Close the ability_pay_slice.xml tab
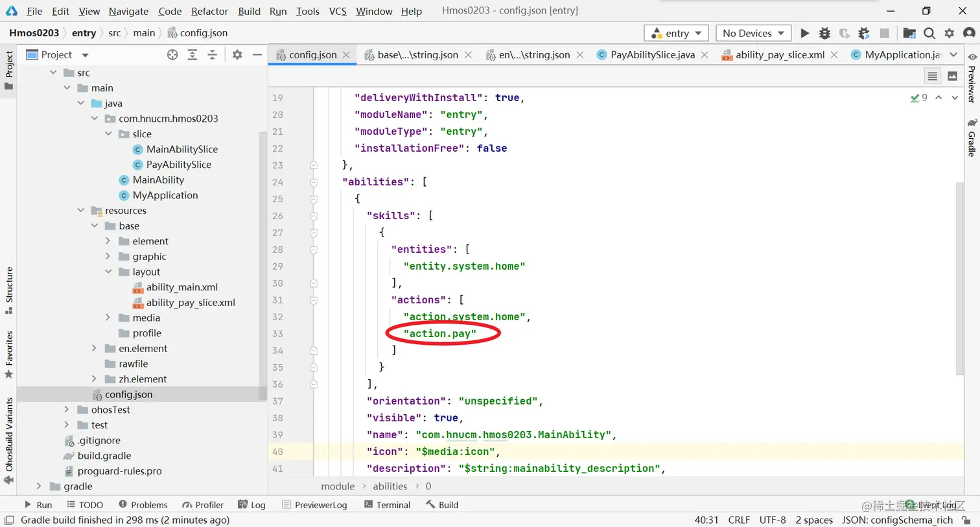This screenshot has height=527, width=980. point(834,55)
